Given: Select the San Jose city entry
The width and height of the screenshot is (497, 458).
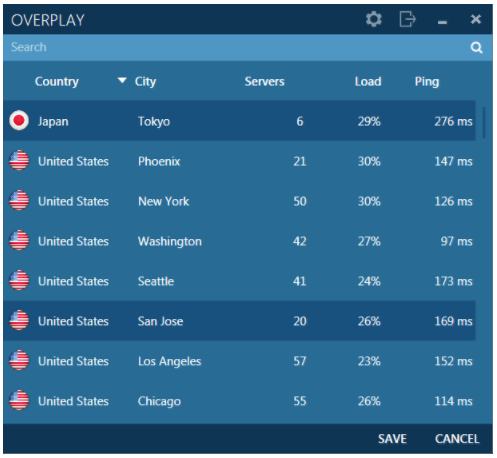Looking at the screenshot, I should [x=160, y=322].
